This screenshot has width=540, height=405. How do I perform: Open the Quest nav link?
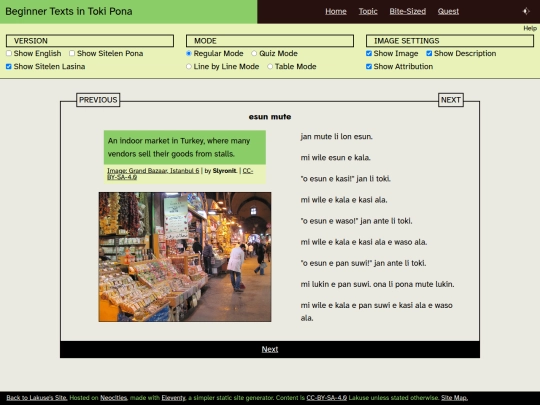pos(448,11)
